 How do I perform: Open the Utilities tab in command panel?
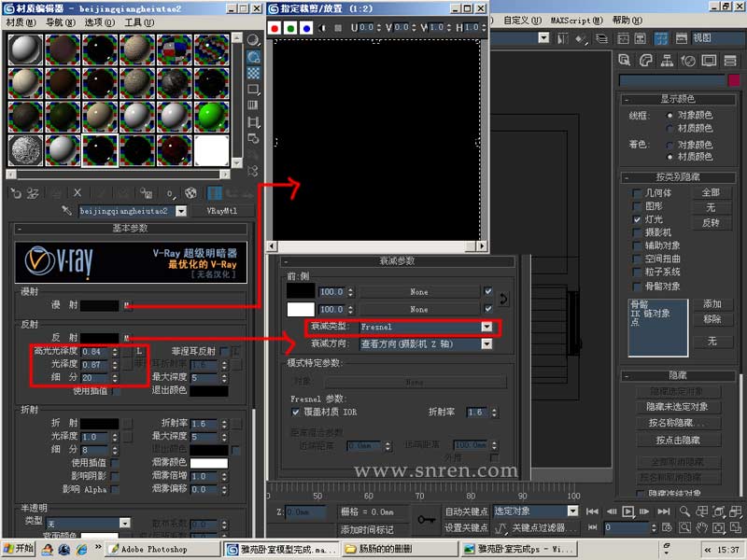click(x=730, y=60)
